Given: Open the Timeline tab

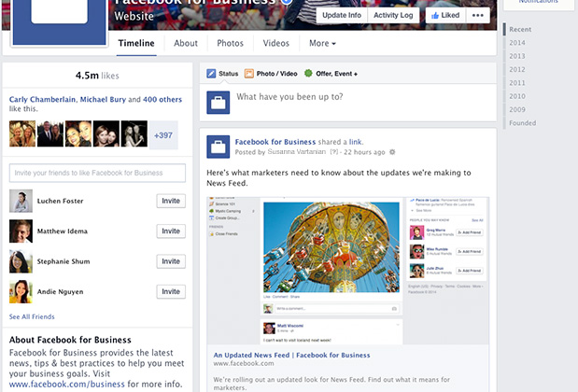Looking at the screenshot, I should (x=136, y=44).
